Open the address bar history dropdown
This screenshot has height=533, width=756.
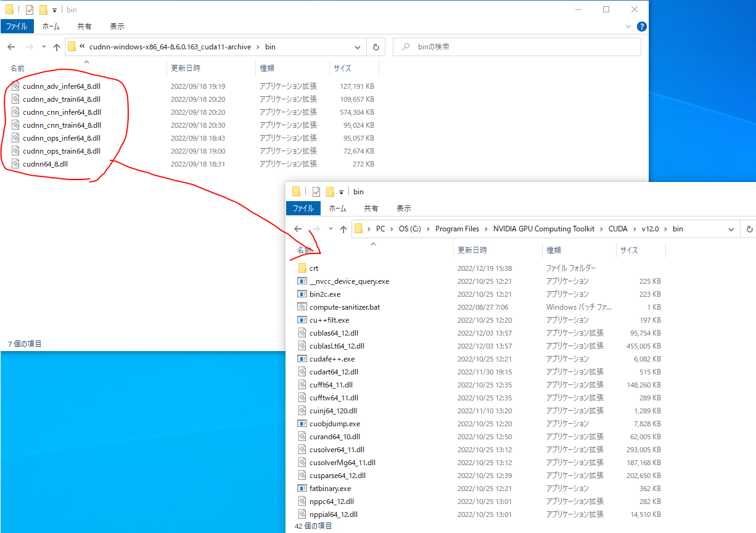click(x=358, y=47)
